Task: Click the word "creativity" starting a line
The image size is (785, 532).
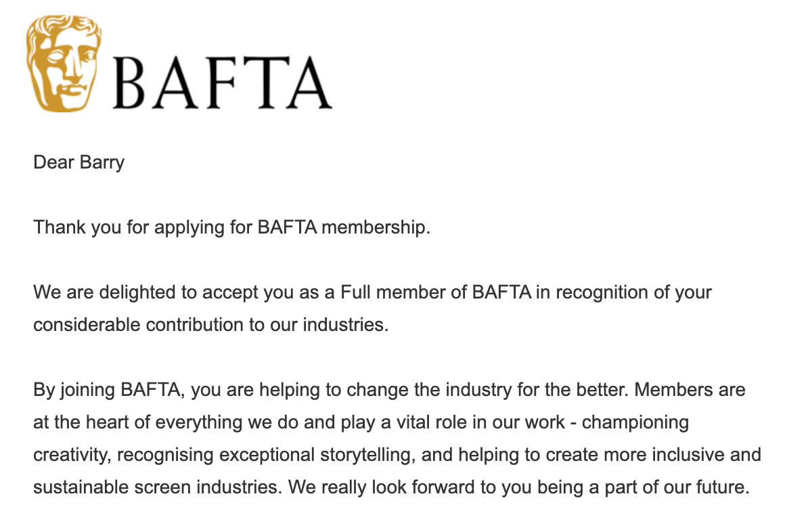Action: 72,455
